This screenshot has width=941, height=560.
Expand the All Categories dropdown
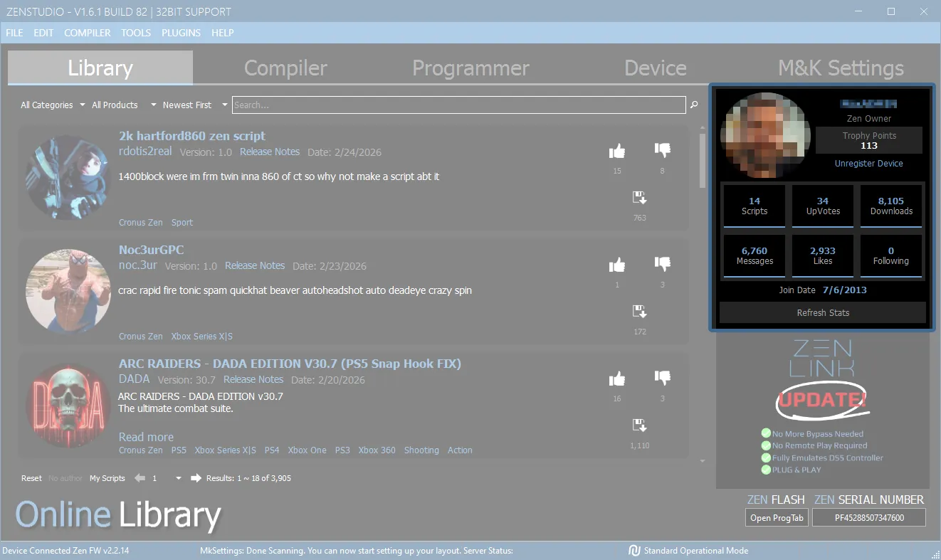[53, 105]
